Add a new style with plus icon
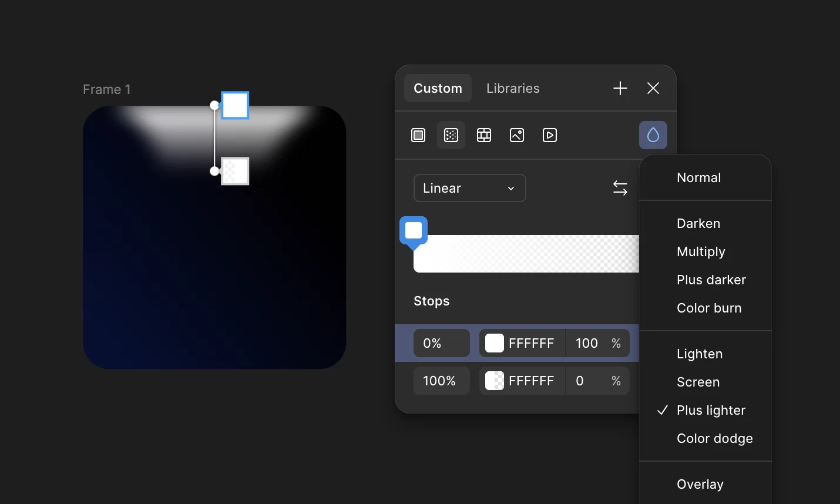This screenshot has height=504, width=840. tap(620, 88)
